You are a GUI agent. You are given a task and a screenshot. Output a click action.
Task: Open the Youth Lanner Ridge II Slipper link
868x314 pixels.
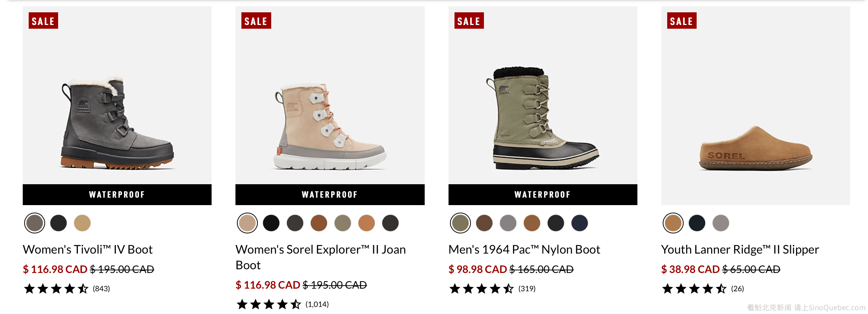(740, 249)
